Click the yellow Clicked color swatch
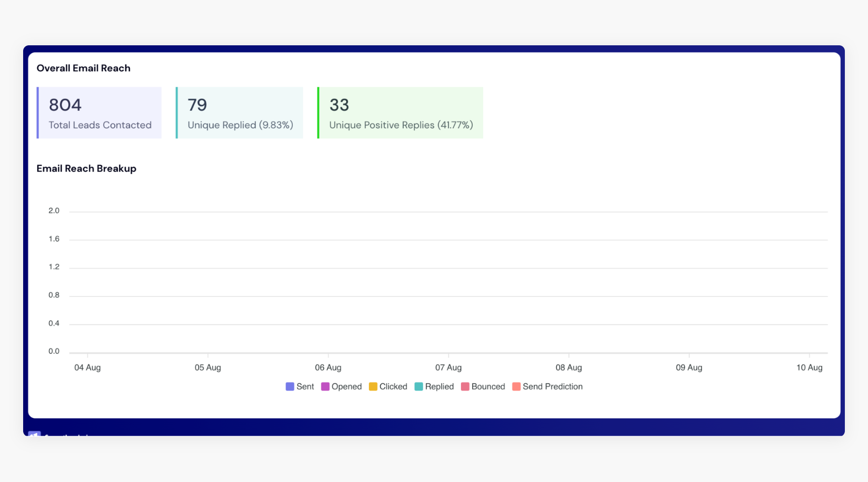The height and width of the screenshot is (482, 868). pos(373,387)
